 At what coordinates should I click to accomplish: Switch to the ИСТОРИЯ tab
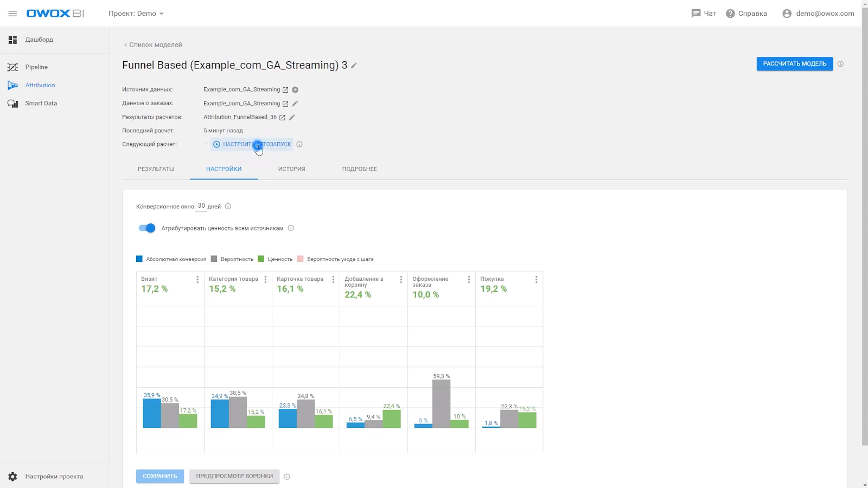click(291, 169)
